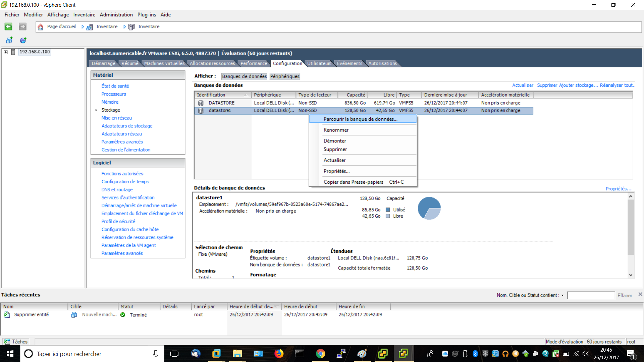
Task: Click the new virtual machine toolbar icon
Action: click(9, 40)
